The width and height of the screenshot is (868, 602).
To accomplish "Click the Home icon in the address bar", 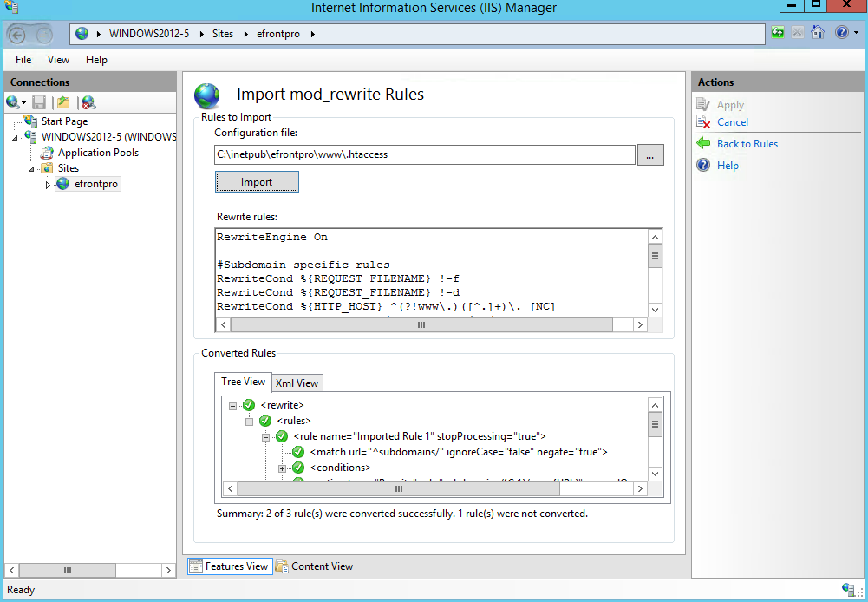I will coord(817,33).
